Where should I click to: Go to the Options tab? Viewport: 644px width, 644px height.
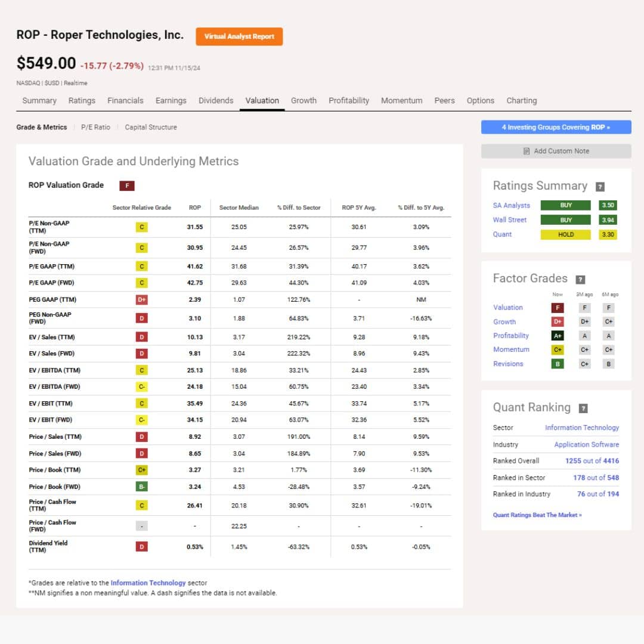click(x=480, y=101)
